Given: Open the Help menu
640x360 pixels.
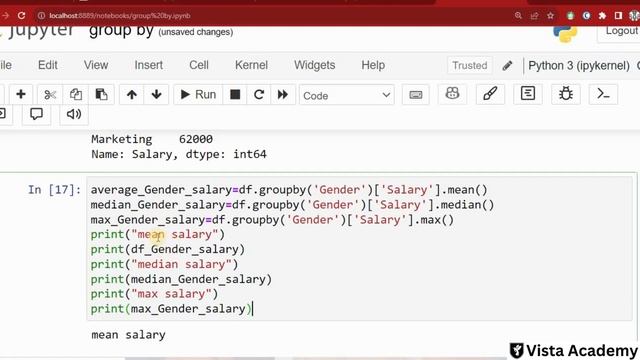Looking at the screenshot, I should pos(373,65).
